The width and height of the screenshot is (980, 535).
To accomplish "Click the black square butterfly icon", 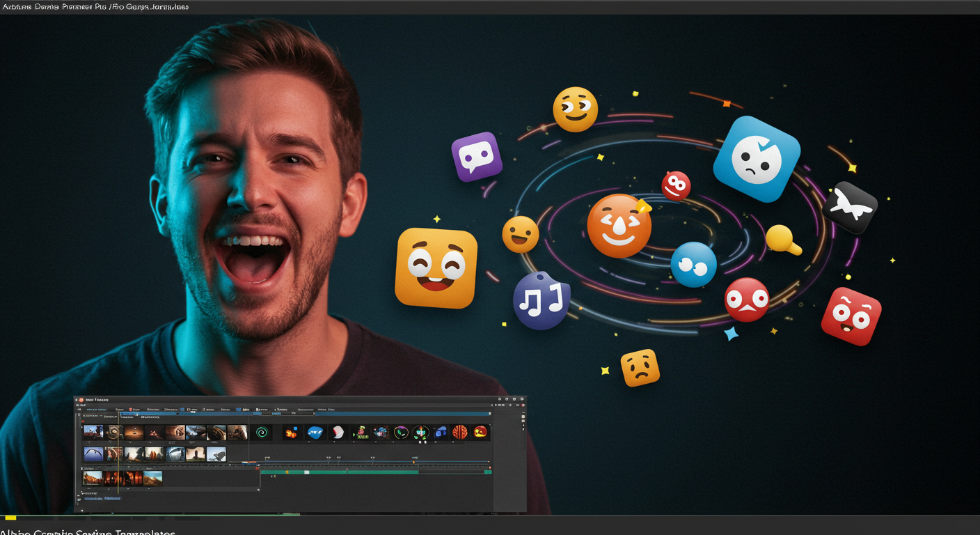I will pyautogui.click(x=849, y=207).
